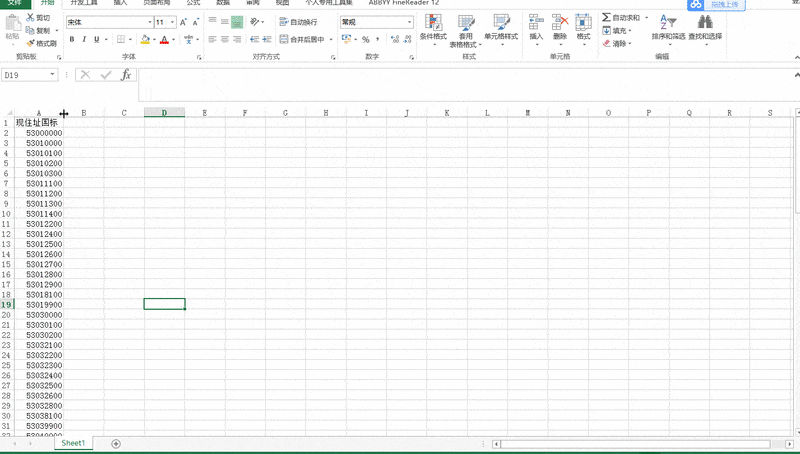Open the File (文件) tab
Viewport: 800px width, 454px height.
tap(15, 3)
